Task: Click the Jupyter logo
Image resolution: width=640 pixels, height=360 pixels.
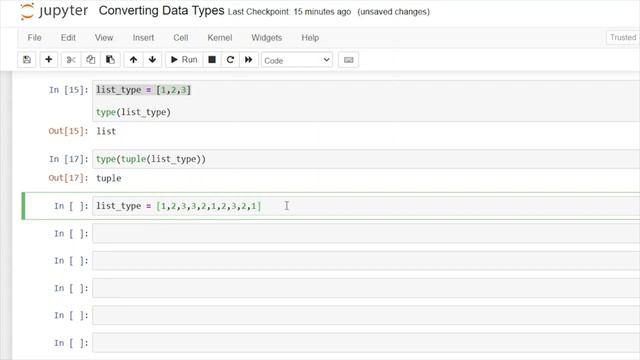Action: (54, 11)
